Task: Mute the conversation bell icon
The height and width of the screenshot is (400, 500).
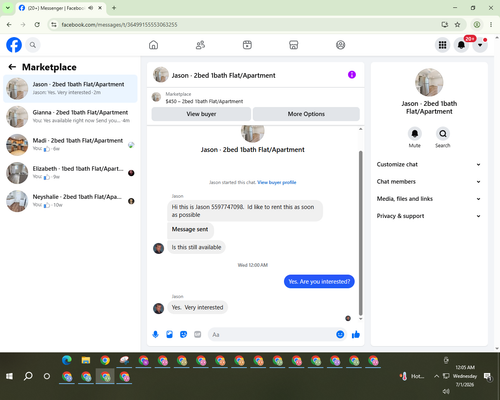Action: click(x=415, y=134)
